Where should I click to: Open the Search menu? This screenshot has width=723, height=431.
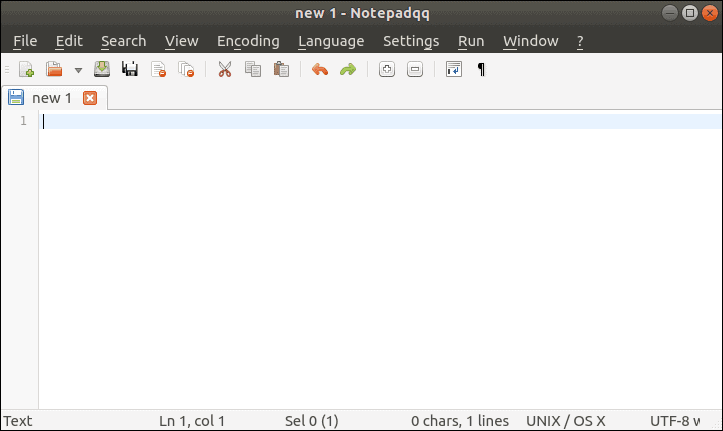point(124,41)
